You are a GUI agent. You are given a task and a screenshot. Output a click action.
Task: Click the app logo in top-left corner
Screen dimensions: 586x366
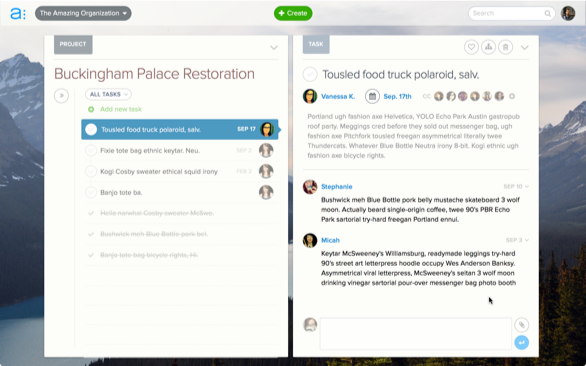click(18, 13)
